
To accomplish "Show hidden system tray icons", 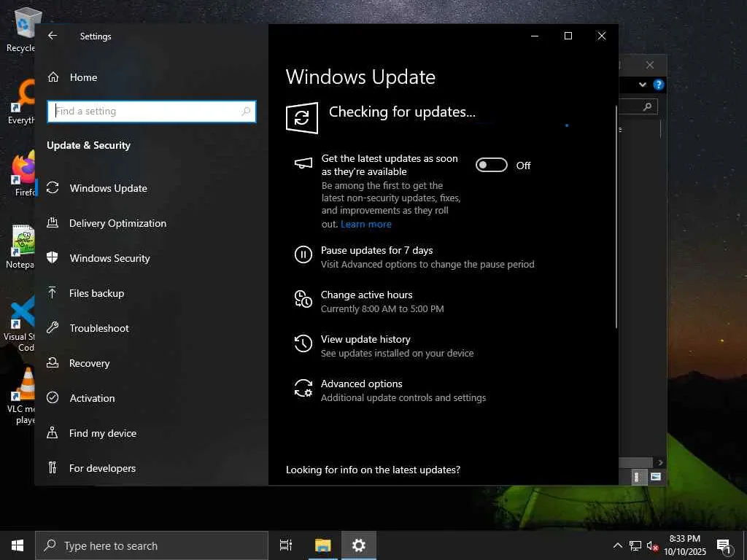I will [617, 545].
